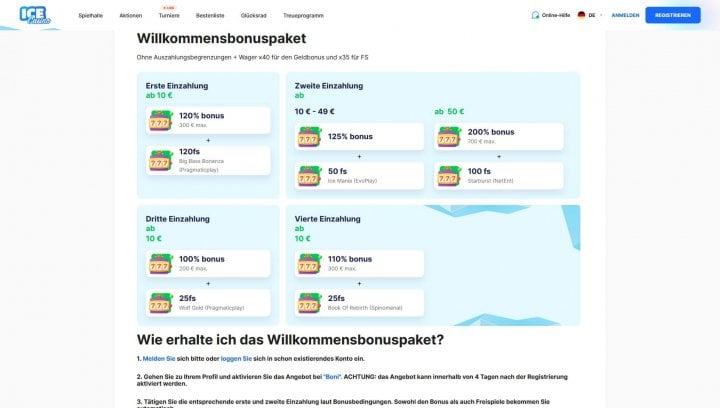Click slot icon beside 110% bonus
Image resolution: width=720 pixels, height=408 pixels.
pyautogui.click(x=309, y=263)
